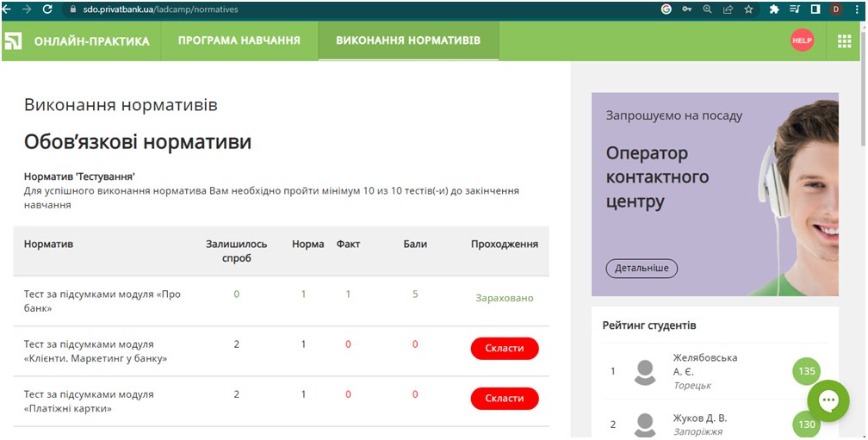Image resolution: width=868 pixels, height=440 pixels.
Task: Click the padlock site security icon
Action: pyautogui.click(x=72, y=9)
